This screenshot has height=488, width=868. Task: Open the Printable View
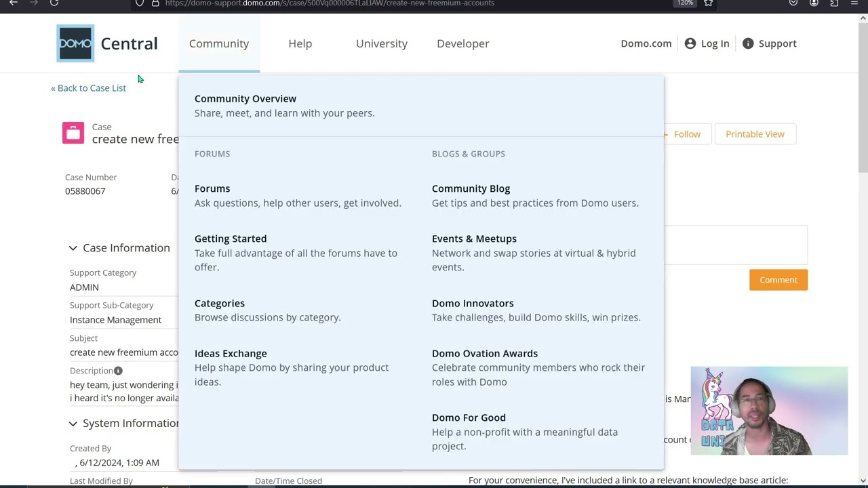[x=755, y=134]
